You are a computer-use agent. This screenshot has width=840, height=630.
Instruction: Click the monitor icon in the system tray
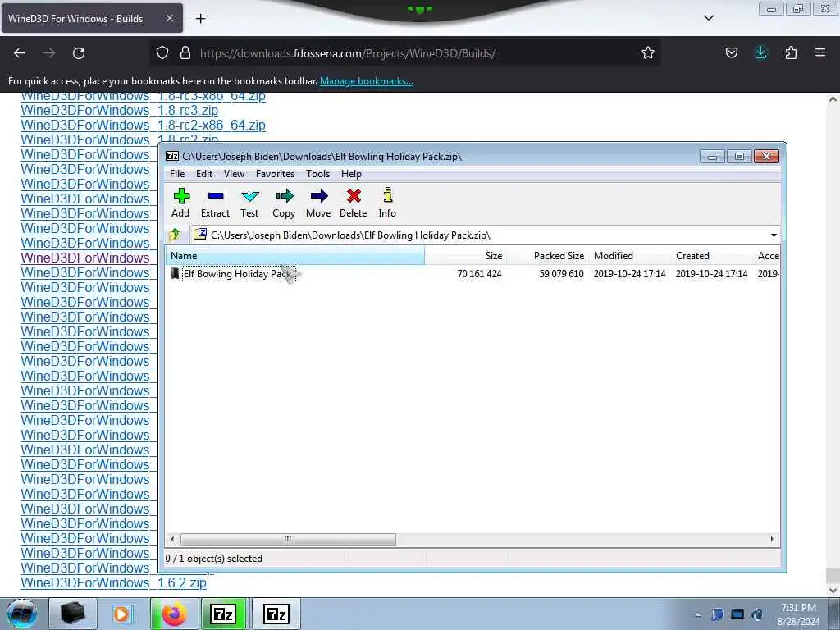pyautogui.click(x=737, y=614)
